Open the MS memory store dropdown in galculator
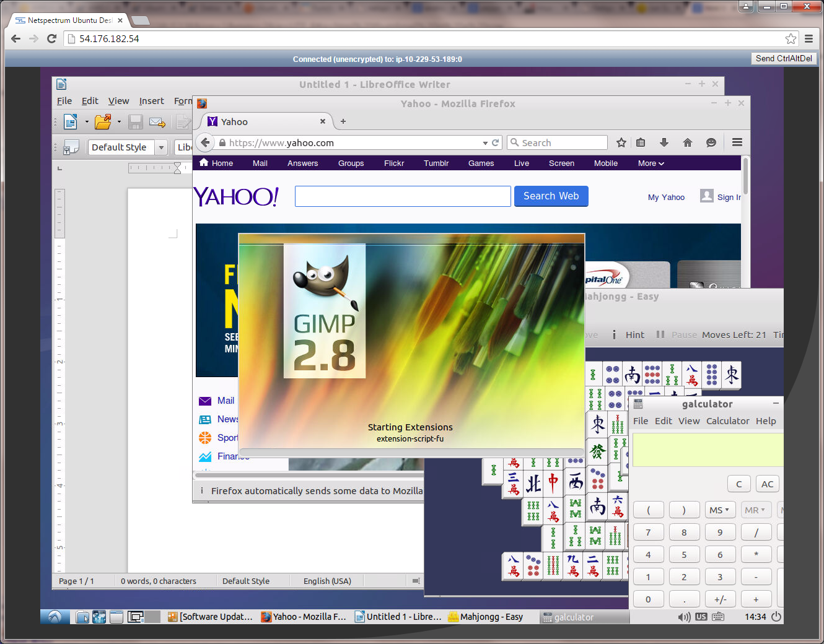Screen dimensions: 824x644 click(719, 510)
